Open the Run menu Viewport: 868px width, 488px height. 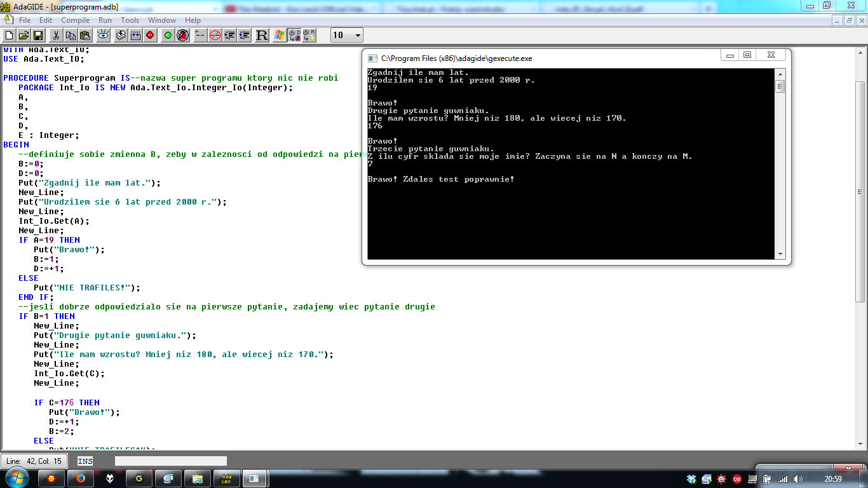105,20
